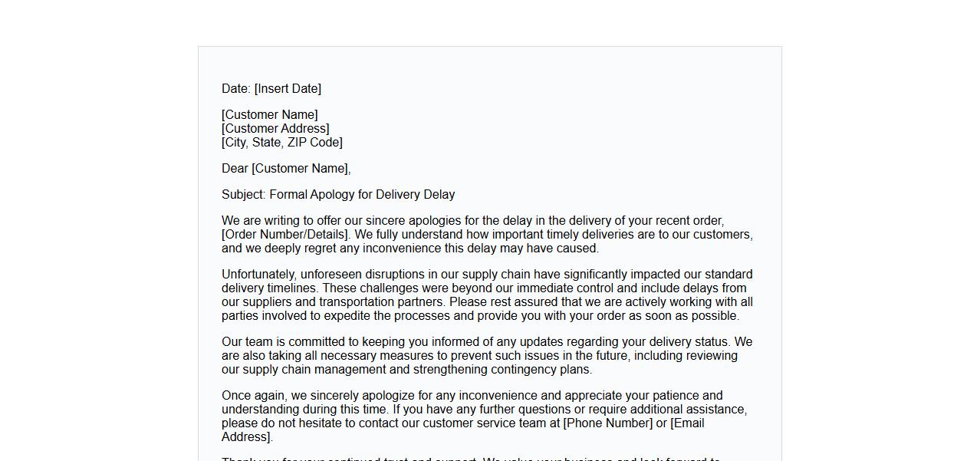Viewport: 980px width, 461px height.
Task: Click the [City, State, ZIP Code] placeholder
Action: pyautogui.click(x=282, y=143)
